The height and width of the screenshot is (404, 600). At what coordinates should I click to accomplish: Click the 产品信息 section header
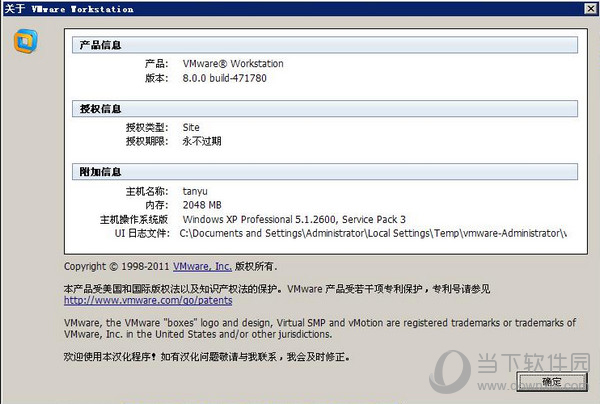[x=325, y=45]
